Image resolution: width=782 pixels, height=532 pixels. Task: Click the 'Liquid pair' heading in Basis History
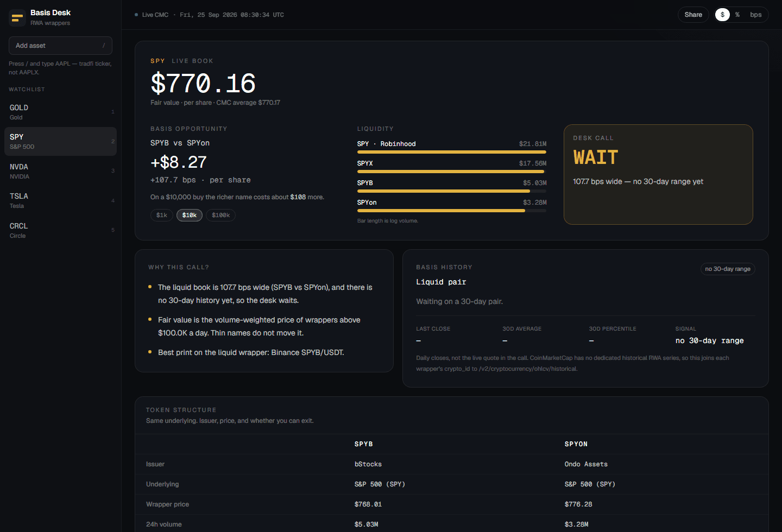coord(441,282)
